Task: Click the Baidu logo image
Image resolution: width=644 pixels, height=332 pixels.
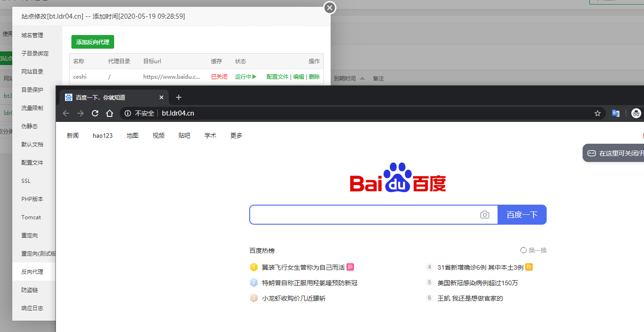Action: (398, 177)
